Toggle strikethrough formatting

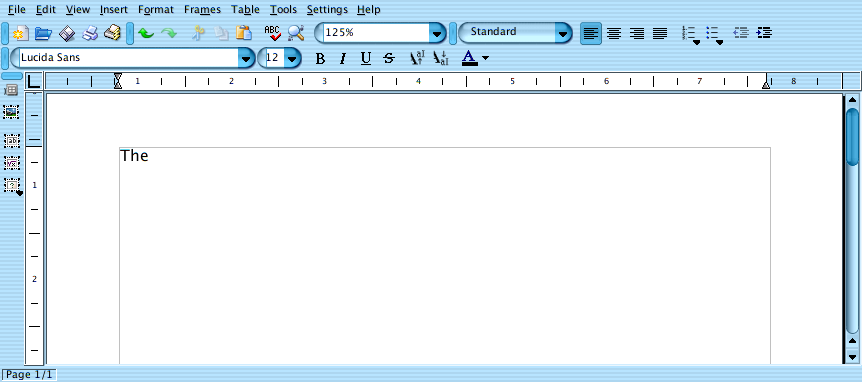coord(389,58)
